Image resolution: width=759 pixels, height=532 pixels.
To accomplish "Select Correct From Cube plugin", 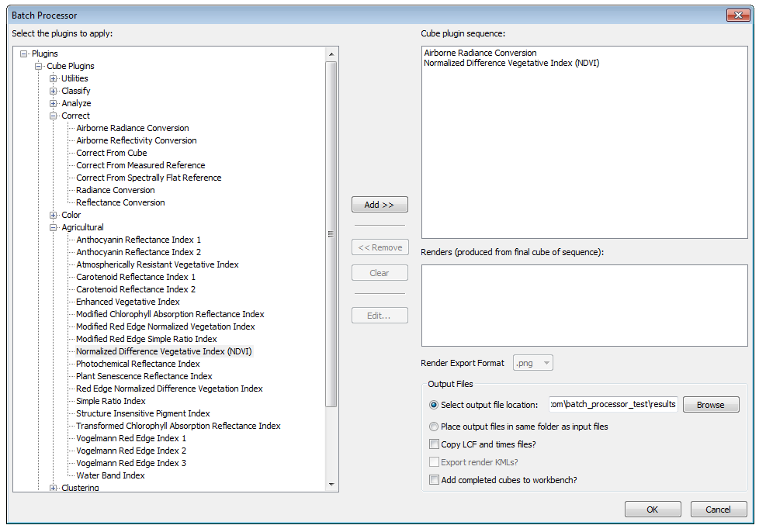I will (x=112, y=153).
